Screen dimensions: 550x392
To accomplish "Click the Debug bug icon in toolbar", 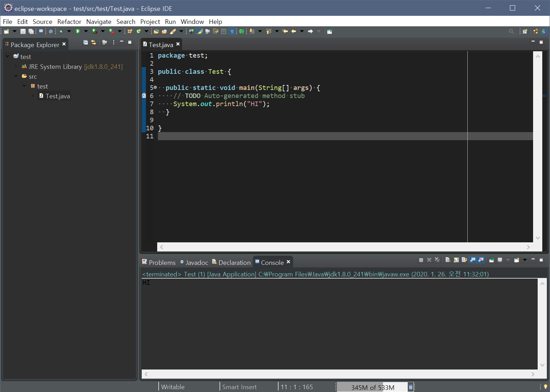I will pos(61,31).
